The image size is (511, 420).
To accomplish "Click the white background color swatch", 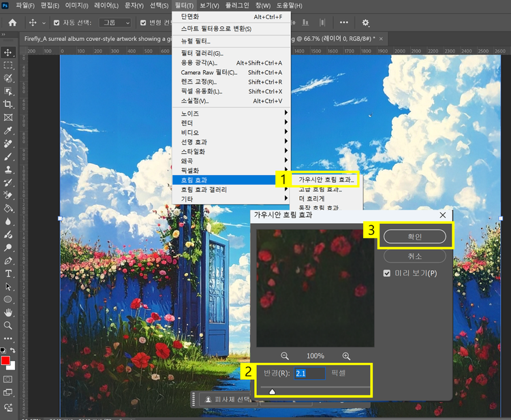I will pyautogui.click(x=12, y=367).
